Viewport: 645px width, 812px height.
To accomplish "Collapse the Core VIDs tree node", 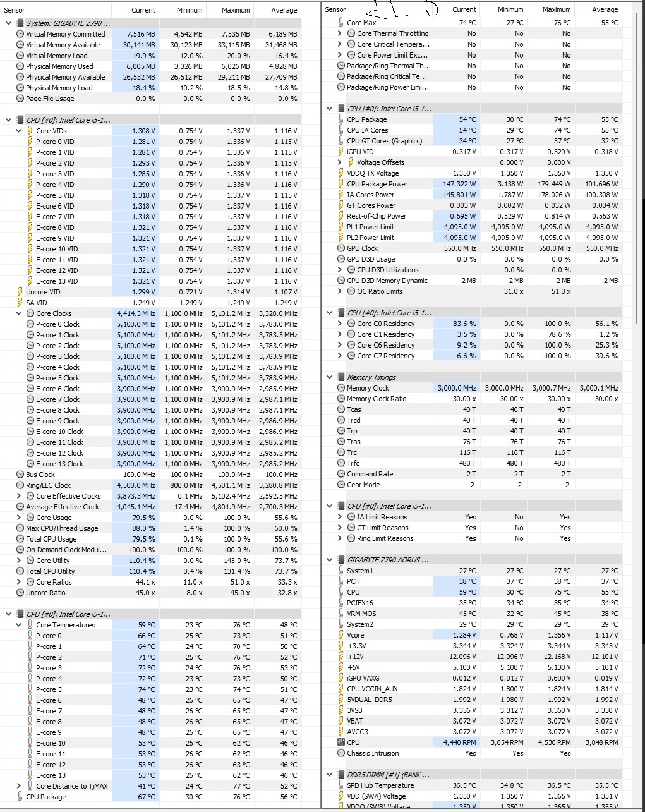I will (18, 131).
